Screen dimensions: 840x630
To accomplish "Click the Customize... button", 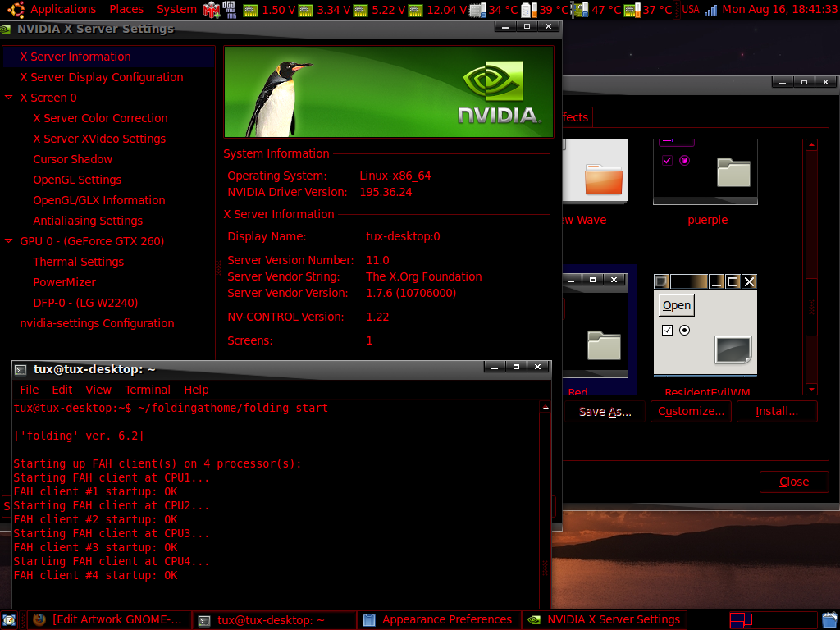I will click(691, 412).
